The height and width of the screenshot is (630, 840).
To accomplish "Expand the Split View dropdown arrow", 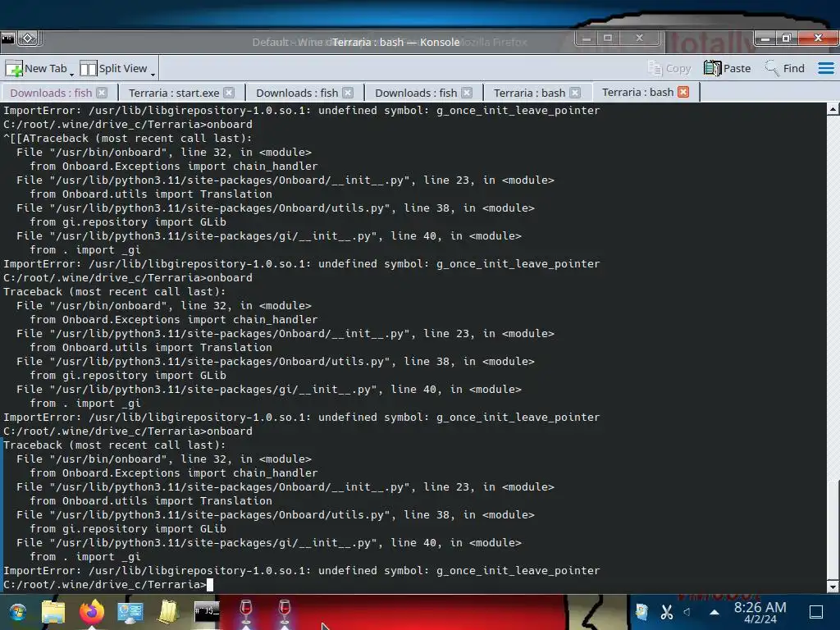I will 153,73.
